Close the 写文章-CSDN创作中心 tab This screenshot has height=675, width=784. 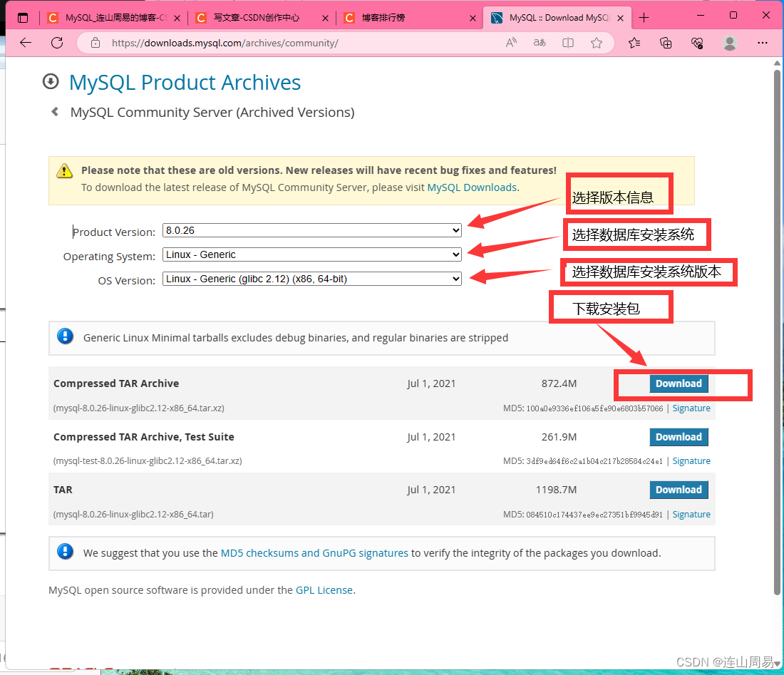325,18
